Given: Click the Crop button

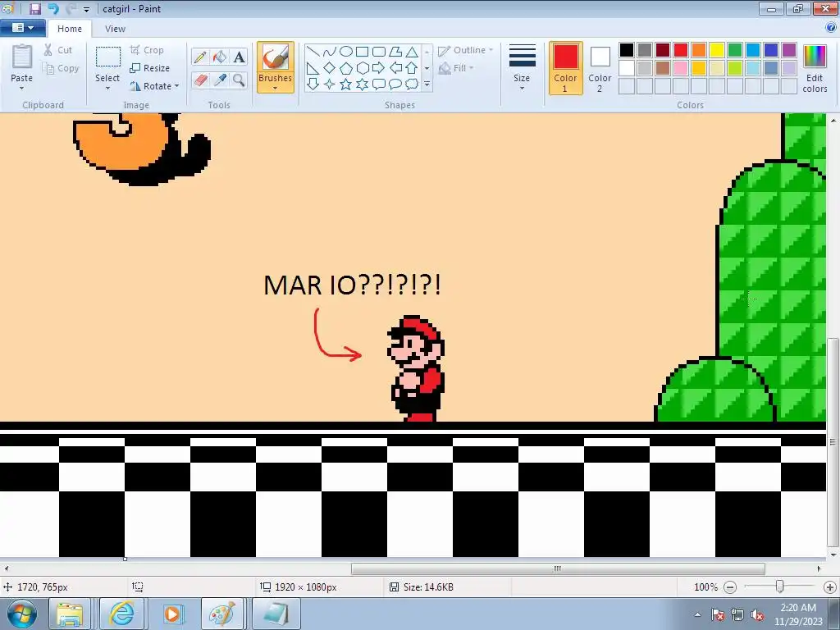Looking at the screenshot, I should [x=147, y=50].
